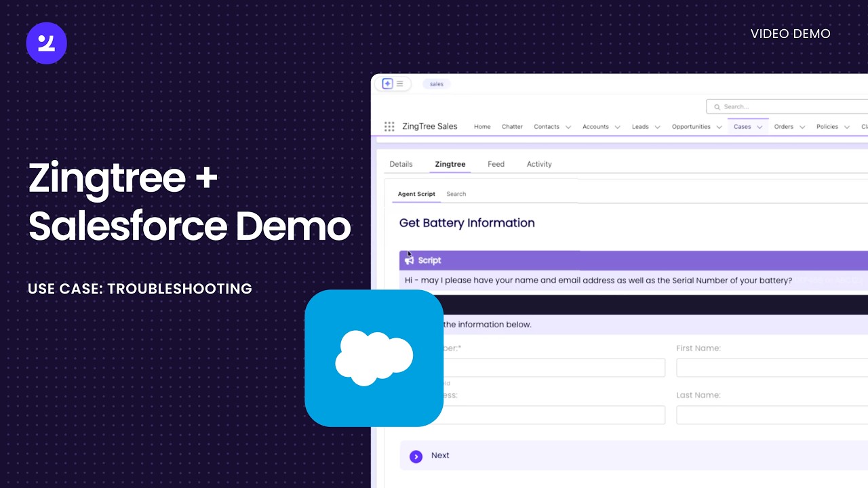The image size is (868, 488).
Task: Click the Salesforce cloud logo tile
Action: (x=374, y=358)
